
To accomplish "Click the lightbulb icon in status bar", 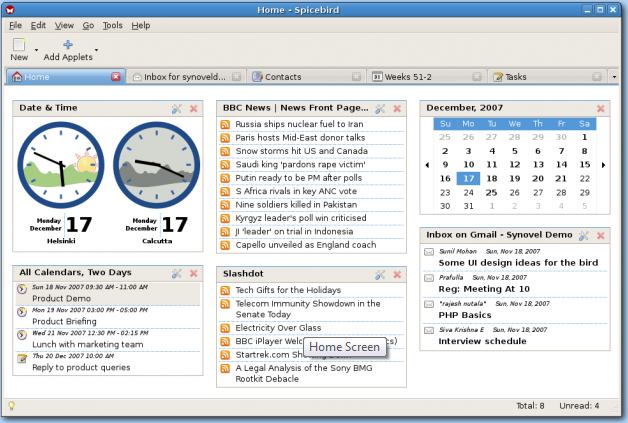I will [x=12, y=406].
